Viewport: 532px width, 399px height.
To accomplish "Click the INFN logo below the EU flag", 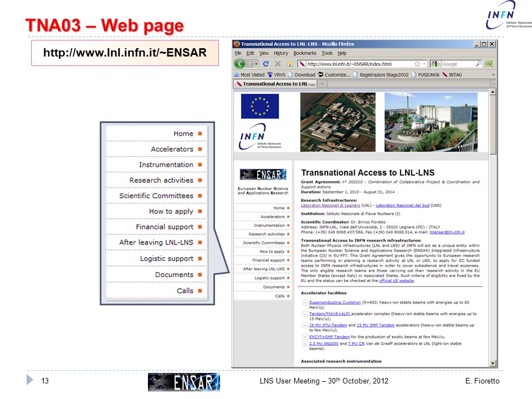I will pyautogui.click(x=260, y=137).
